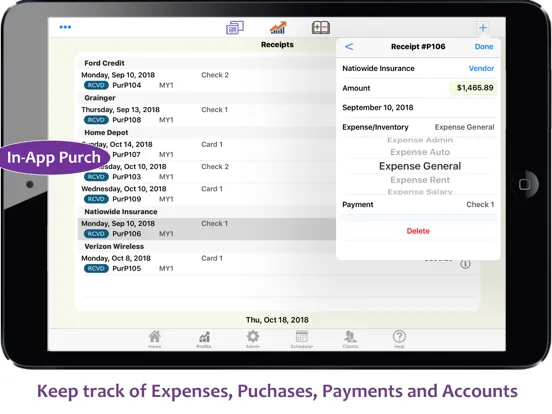Select Grainger receipt dated Sep 13, 2018
The image size is (552, 414).
[x=206, y=115]
